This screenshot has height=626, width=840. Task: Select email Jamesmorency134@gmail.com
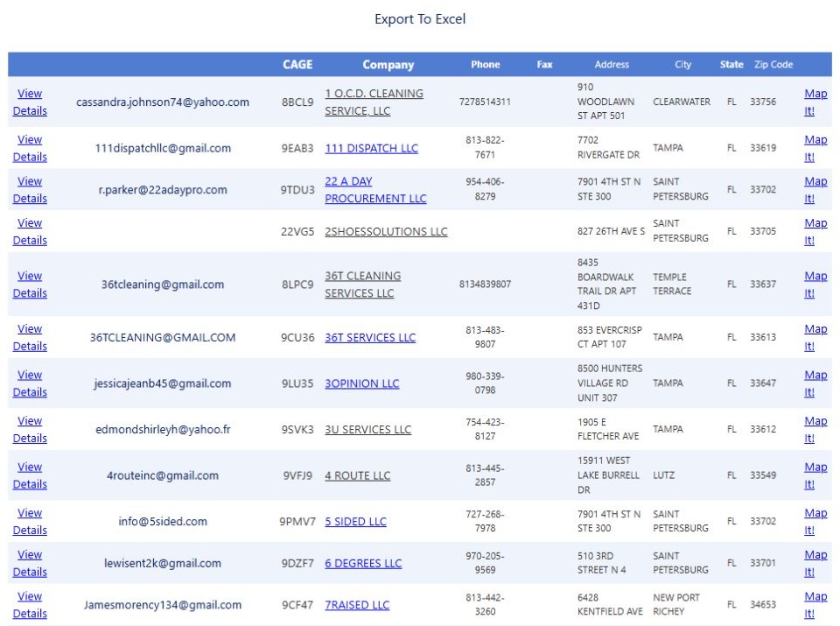[x=163, y=605]
